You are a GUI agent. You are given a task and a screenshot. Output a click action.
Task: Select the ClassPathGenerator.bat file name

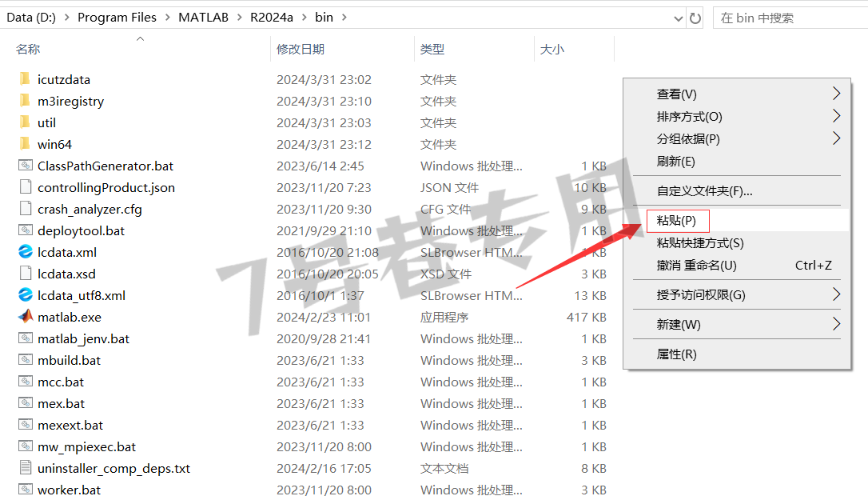click(x=106, y=166)
